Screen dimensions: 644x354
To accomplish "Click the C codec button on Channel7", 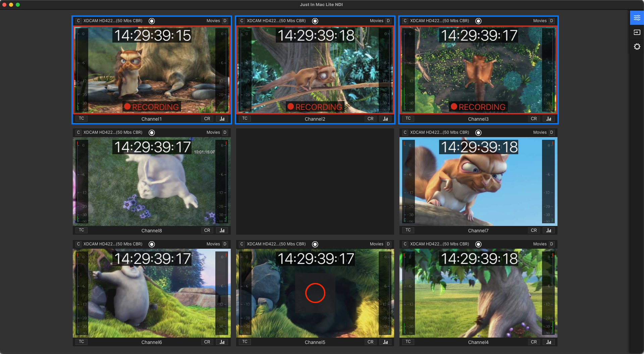I will click(x=405, y=132).
